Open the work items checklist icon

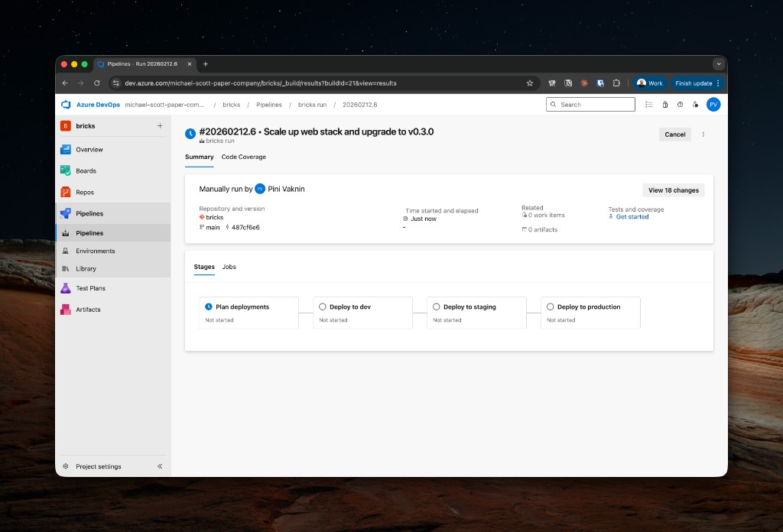click(x=649, y=105)
